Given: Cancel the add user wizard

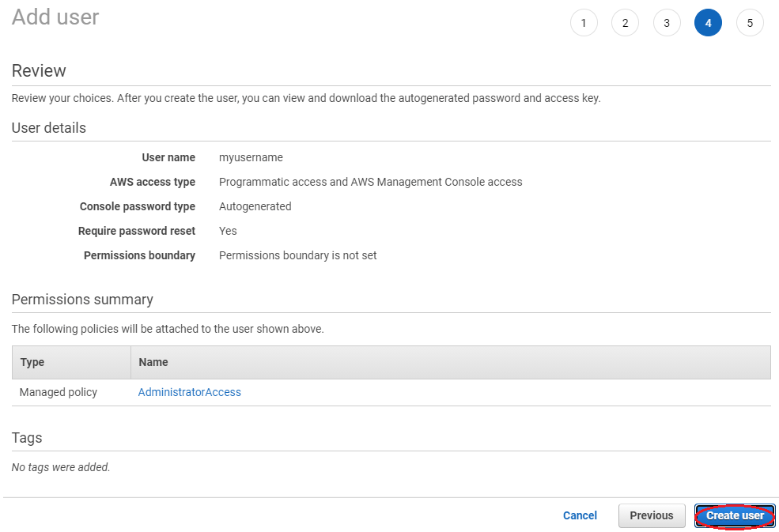Looking at the screenshot, I should 580,515.
